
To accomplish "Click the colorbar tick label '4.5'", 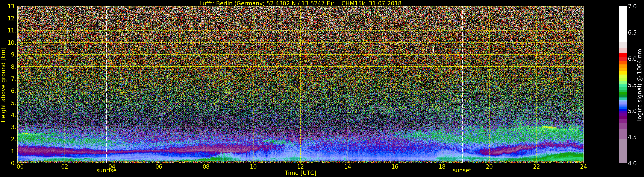I will pyautogui.click(x=632, y=137).
